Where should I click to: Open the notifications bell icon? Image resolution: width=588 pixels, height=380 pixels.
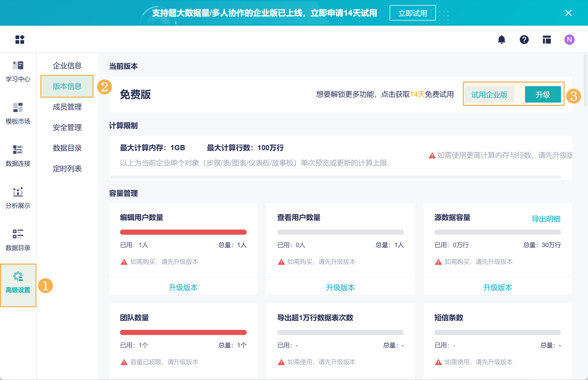pyautogui.click(x=501, y=40)
